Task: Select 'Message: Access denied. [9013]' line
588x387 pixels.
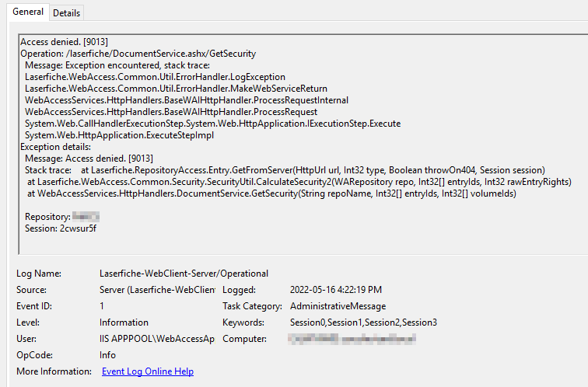Action: (89, 159)
